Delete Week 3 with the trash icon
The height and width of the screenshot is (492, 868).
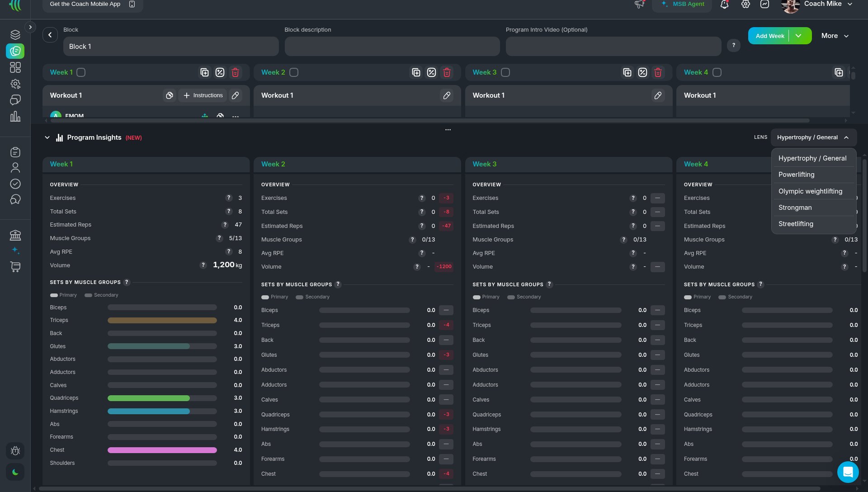(658, 72)
